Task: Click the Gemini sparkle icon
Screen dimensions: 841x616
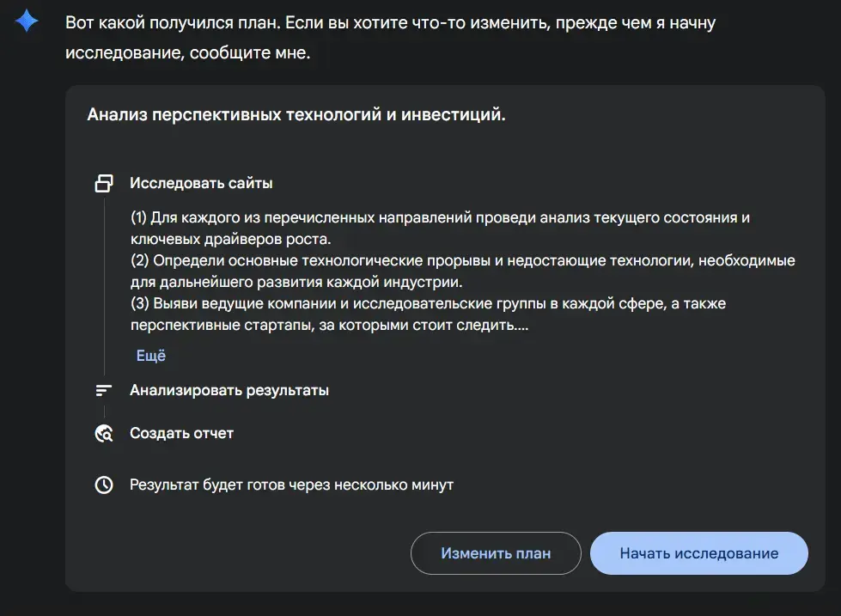Action: 27,21
